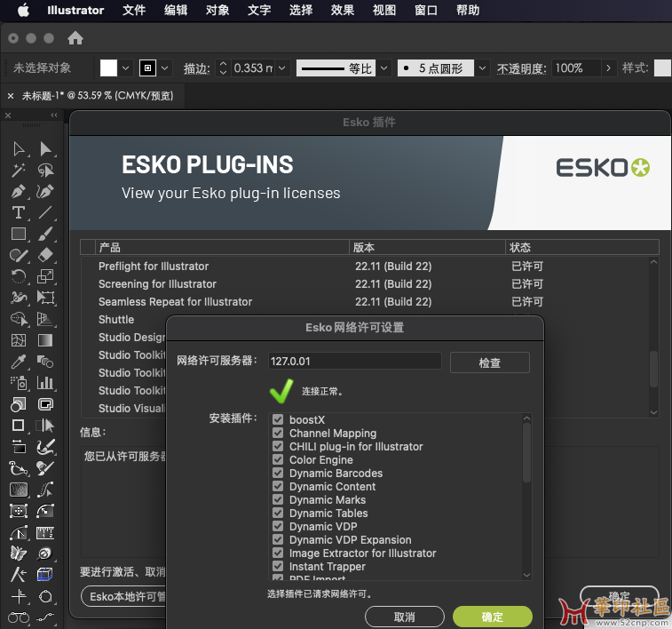672x629 pixels.
Task: Click the Esko本地许可 manager button
Action: pyautogui.click(x=124, y=596)
